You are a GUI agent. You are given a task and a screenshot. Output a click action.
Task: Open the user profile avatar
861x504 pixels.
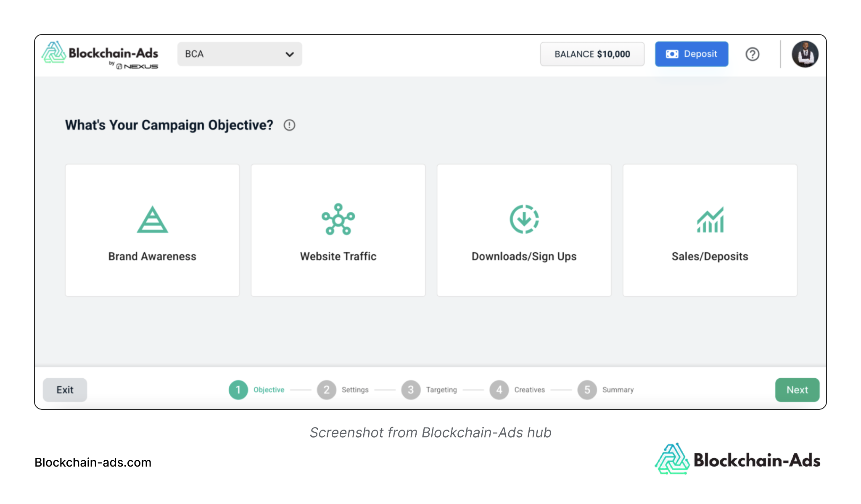tap(805, 54)
